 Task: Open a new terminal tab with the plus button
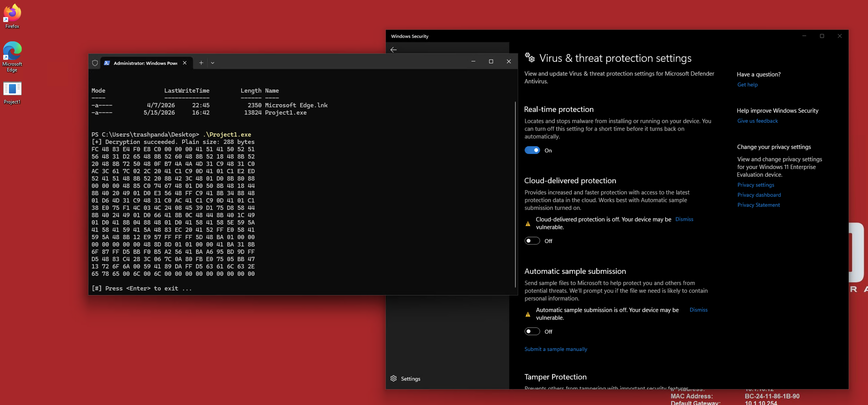coord(201,63)
